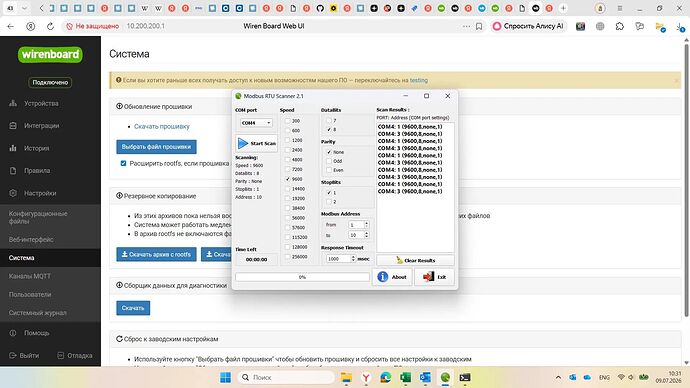The width and height of the screenshot is (690, 388).
Task: Clear Results using the broom icon
Action: pos(415,260)
